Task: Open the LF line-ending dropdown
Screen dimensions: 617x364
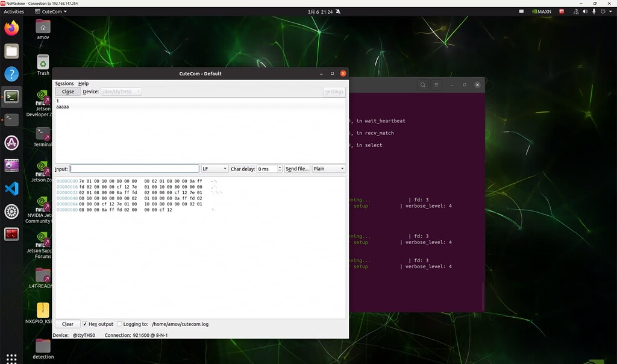Action: (x=214, y=169)
